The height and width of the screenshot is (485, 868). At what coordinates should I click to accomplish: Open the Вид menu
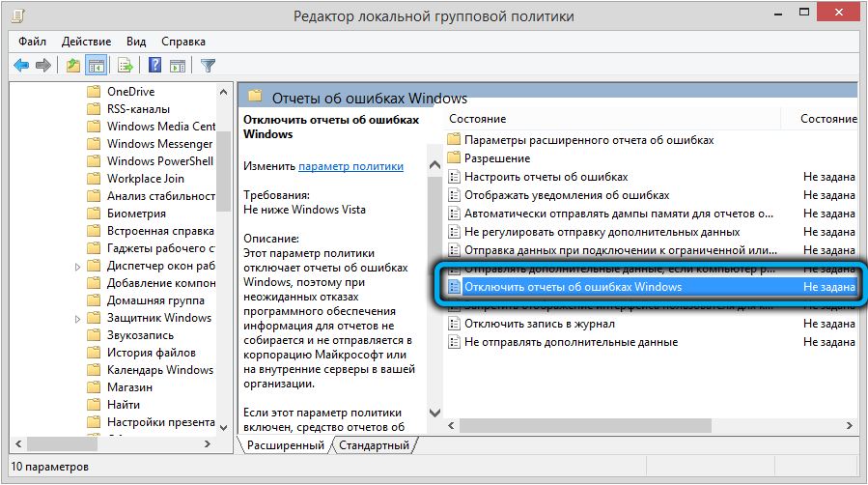[136, 42]
